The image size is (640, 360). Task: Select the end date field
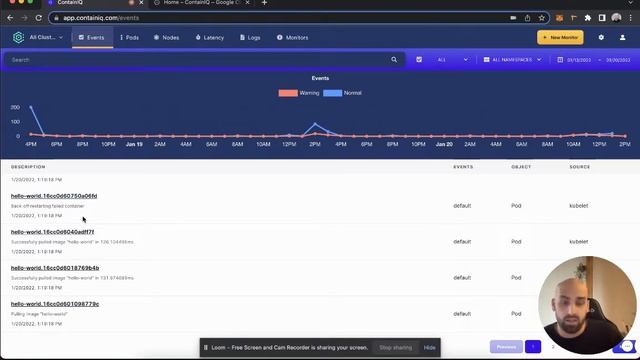[618, 60]
